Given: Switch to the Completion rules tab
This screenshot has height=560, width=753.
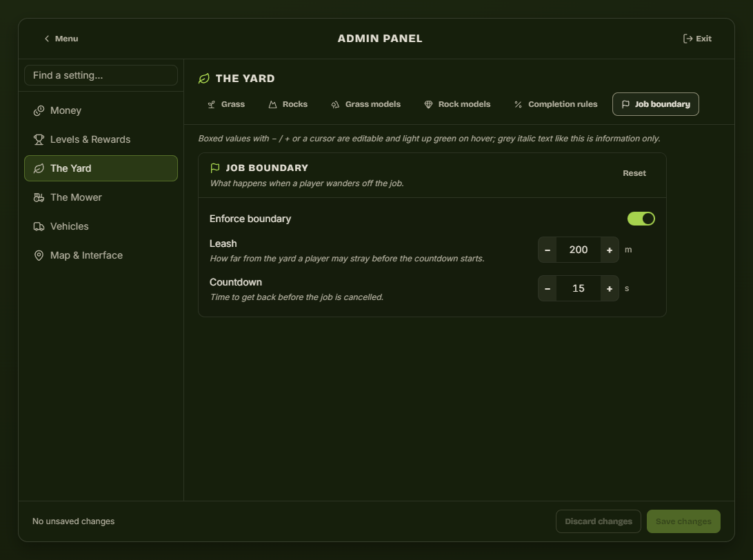Looking at the screenshot, I should coord(556,104).
